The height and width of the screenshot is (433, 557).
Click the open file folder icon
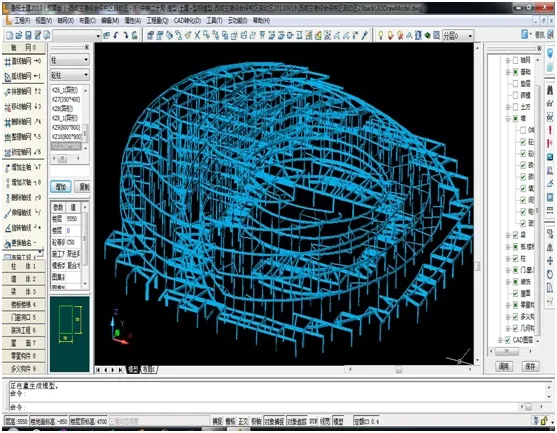(x=19, y=35)
